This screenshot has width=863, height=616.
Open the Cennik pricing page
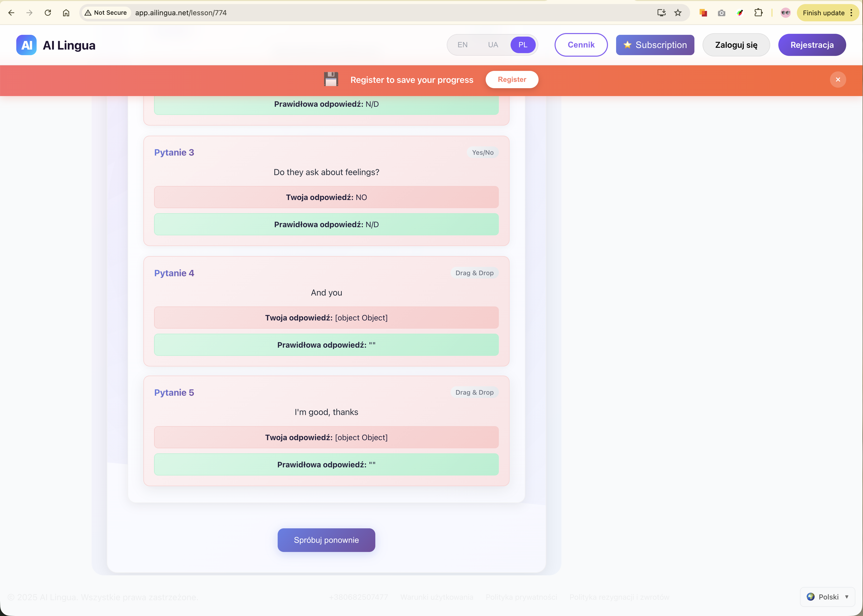pos(581,45)
